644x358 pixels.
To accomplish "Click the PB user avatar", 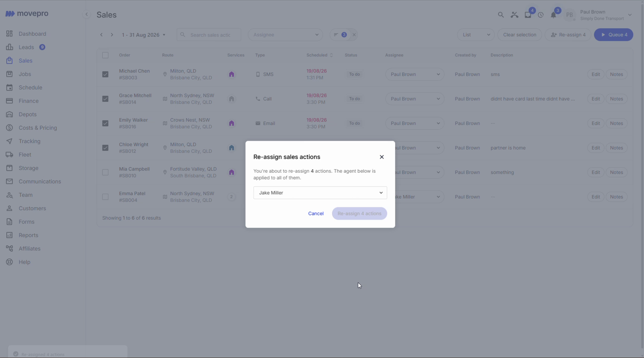I will point(569,15).
